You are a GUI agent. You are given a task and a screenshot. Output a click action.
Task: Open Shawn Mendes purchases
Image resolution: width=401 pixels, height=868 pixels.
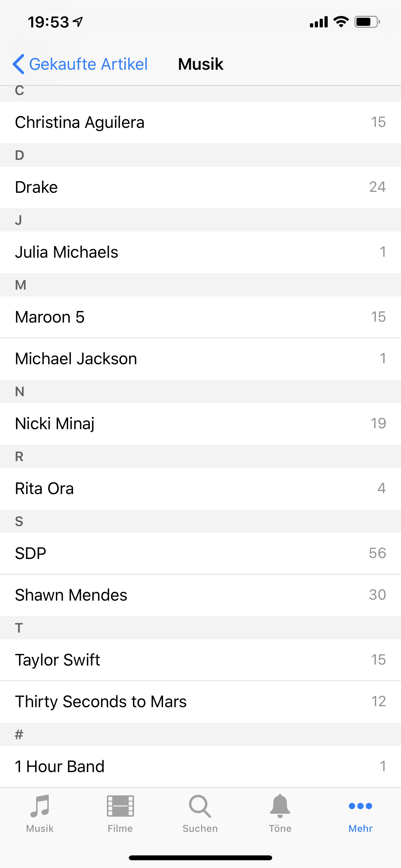pyautogui.click(x=200, y=595)
